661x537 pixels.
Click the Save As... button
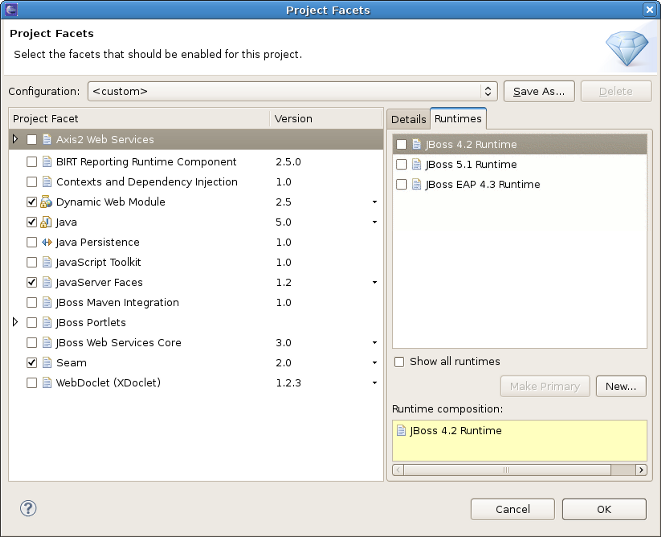(538, 91)
